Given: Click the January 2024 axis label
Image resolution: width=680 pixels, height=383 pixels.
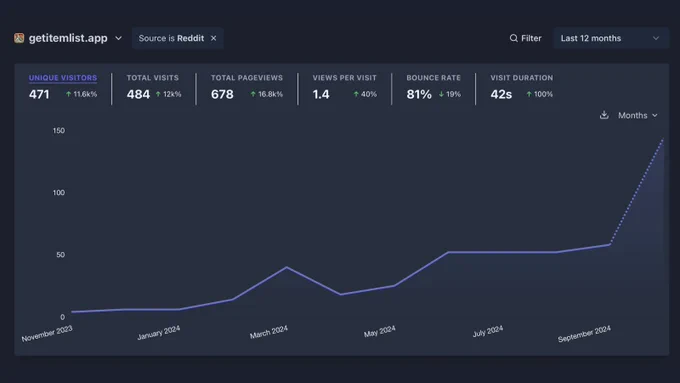Looking at the screenshot, I should [159, 332].
